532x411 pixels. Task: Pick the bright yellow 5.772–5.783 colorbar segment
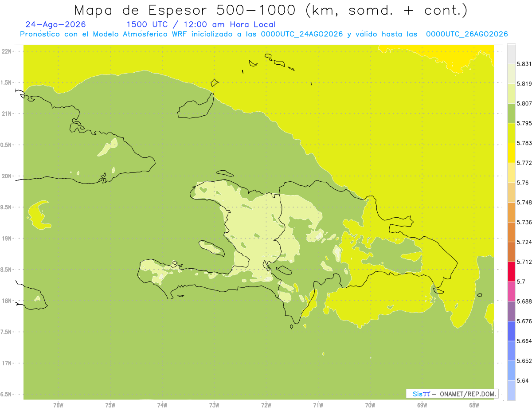511,153
